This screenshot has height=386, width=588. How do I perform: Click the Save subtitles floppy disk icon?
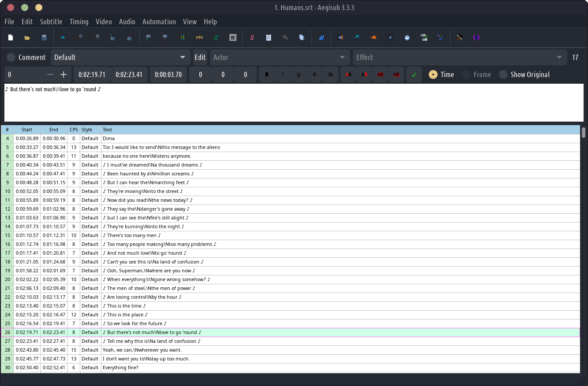[x=44, y=38]
